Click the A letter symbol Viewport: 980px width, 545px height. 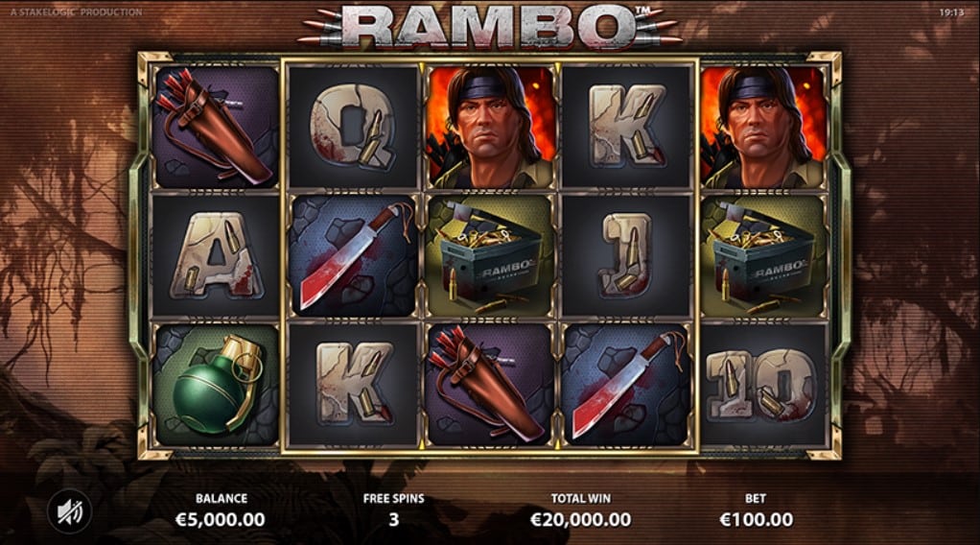[x=217, y=256]
